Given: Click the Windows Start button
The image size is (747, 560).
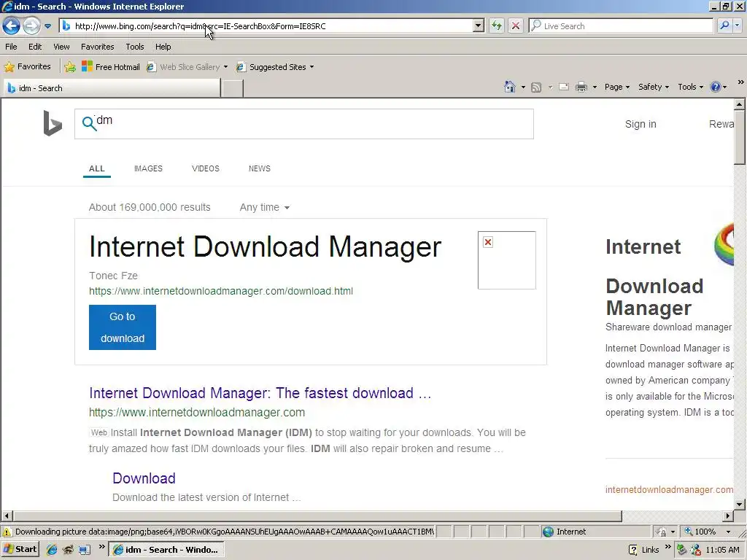Looking at the screenshot, I should 20,550.
